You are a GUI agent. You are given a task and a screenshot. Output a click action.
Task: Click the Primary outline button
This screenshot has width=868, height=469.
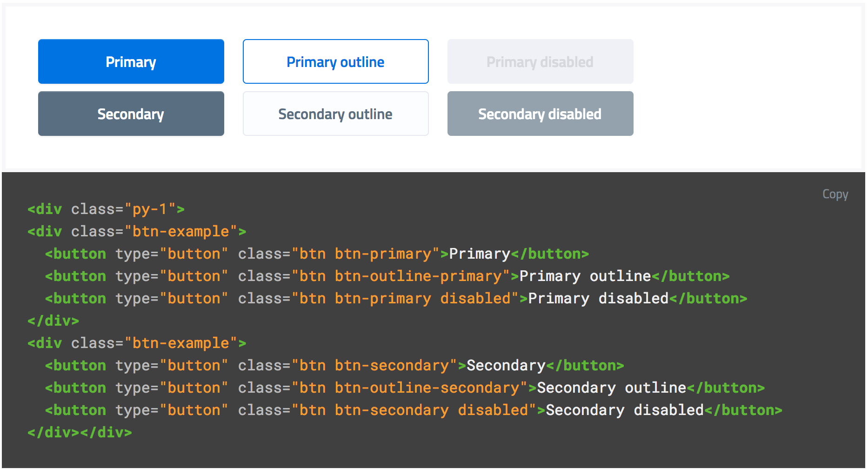pyautogui.click(x=335, y=61)
